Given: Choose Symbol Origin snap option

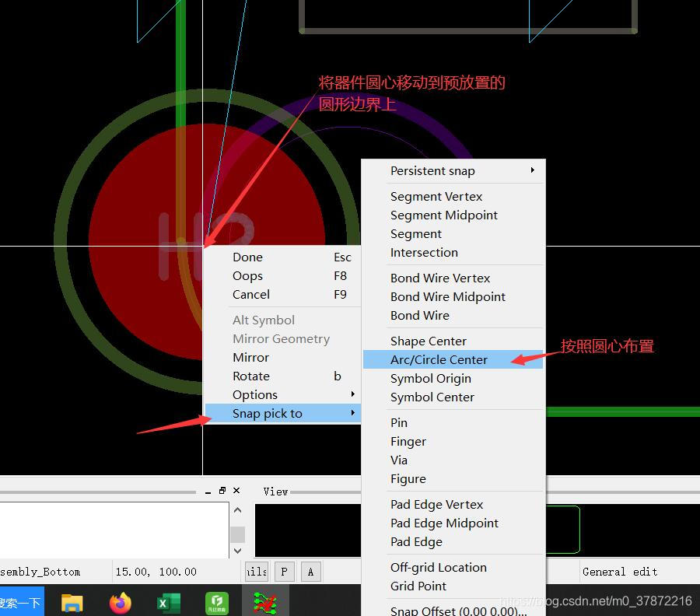Looking at the screenshot, I should 430,379.
